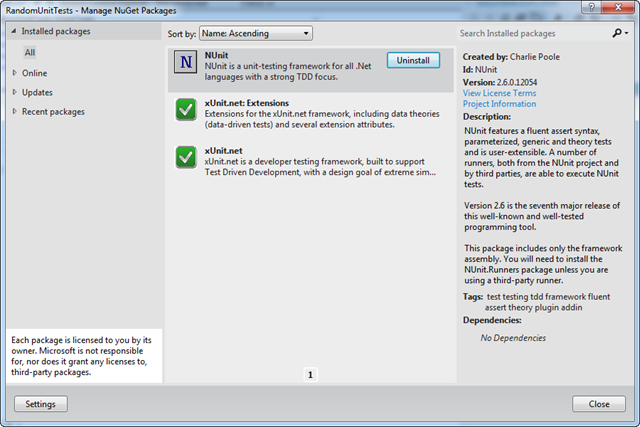This screenshot has height=427, width=640.
Task: Click the Version 2.6.0.12054 text
Action: click(x=500, y=82)
